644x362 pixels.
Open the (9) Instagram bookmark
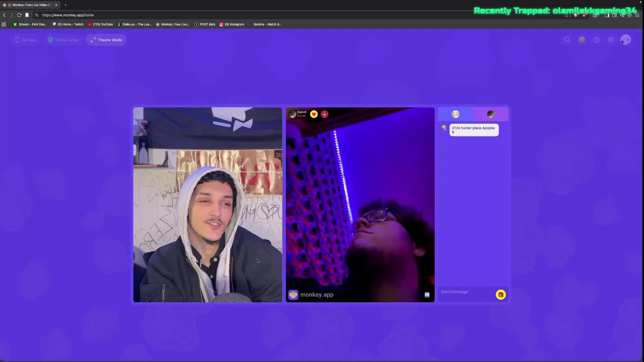coord(232,24)
